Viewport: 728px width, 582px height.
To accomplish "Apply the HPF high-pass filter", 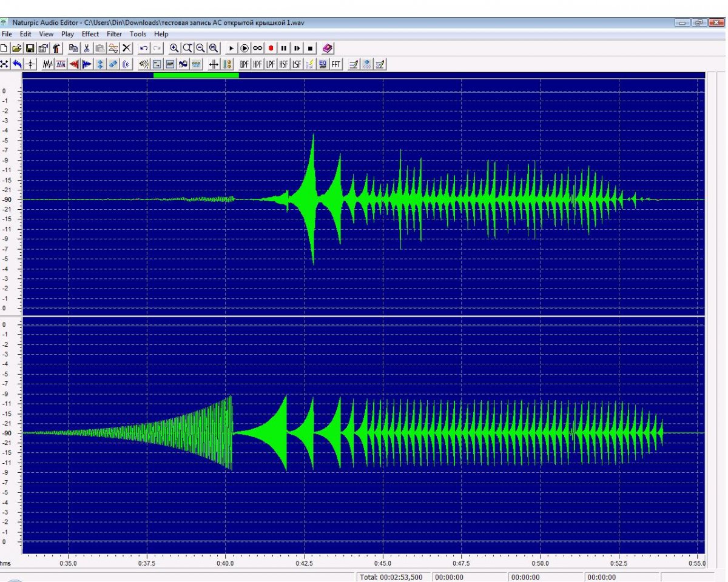I will [x=258, y=64].
